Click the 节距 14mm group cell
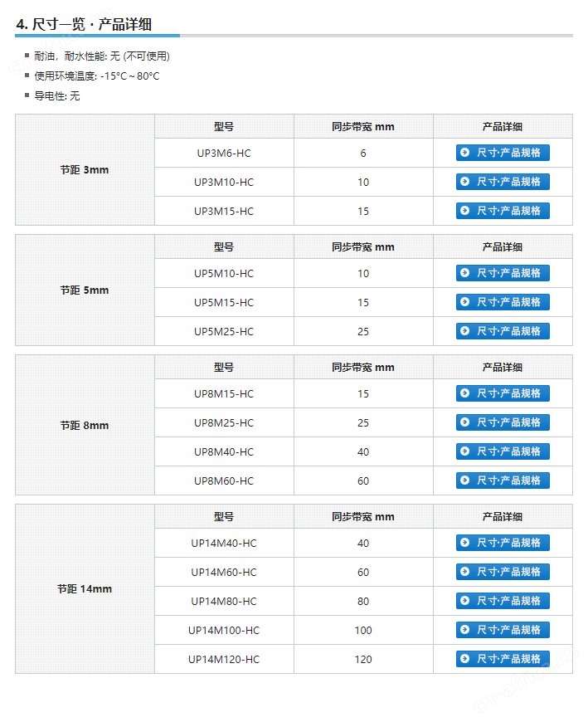This screenshot has width=588, height=722. pos(85,588)
